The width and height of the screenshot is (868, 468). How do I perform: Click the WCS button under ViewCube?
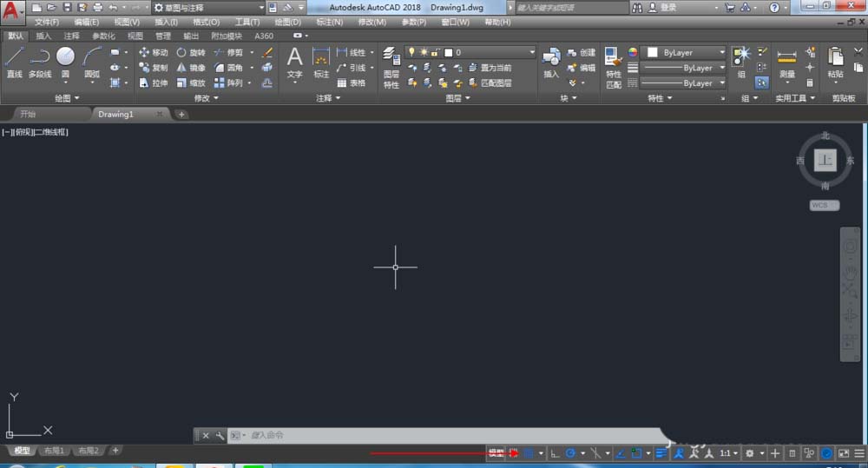point(824,205)
